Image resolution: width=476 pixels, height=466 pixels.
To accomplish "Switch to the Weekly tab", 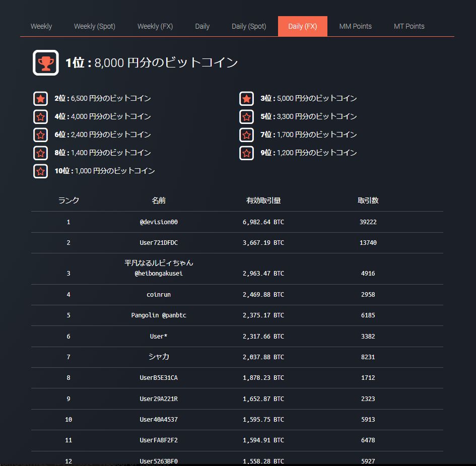I will point(41,26).
